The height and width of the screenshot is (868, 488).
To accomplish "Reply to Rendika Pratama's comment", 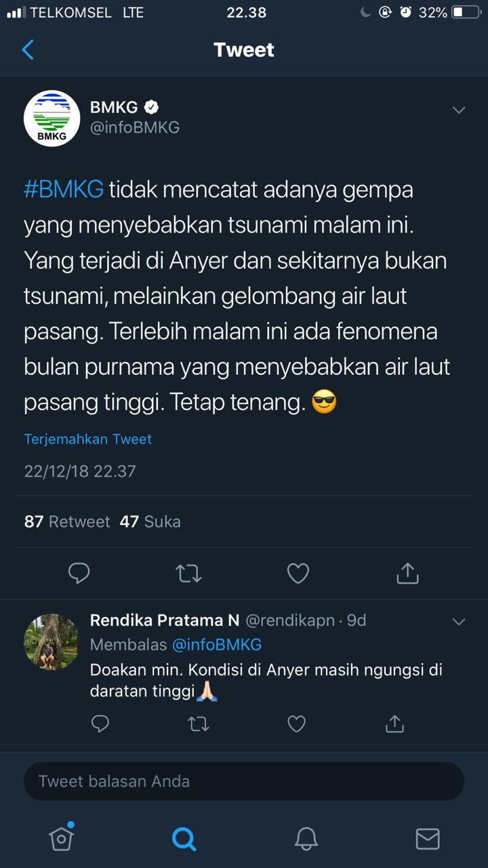I will tap(100, 724).
